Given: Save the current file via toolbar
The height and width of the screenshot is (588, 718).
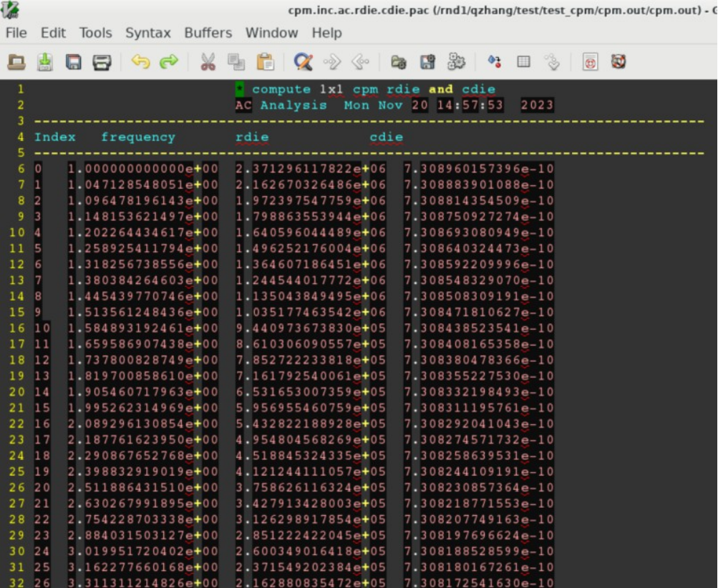Looking at the screenshot, I should [x=45, y=62].
